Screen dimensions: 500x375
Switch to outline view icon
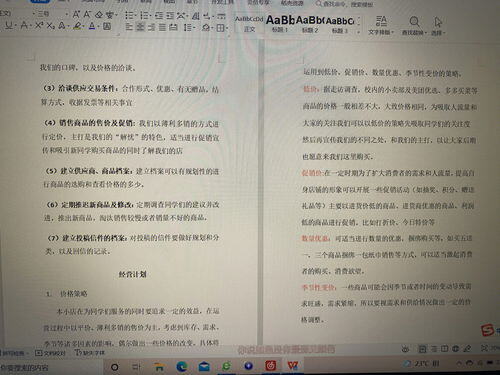coord(434,349)
